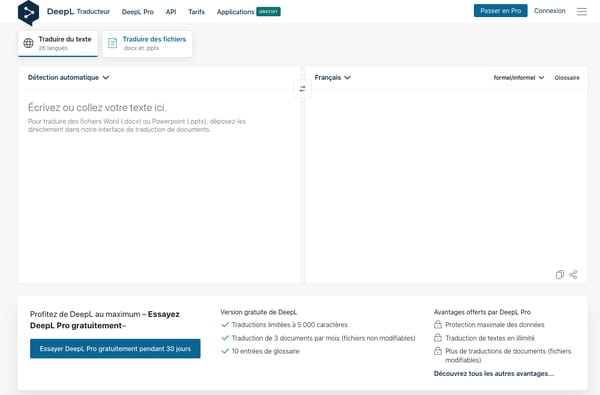
Task: Open the Français target language dropdown
Action: [x=333, y=78]
